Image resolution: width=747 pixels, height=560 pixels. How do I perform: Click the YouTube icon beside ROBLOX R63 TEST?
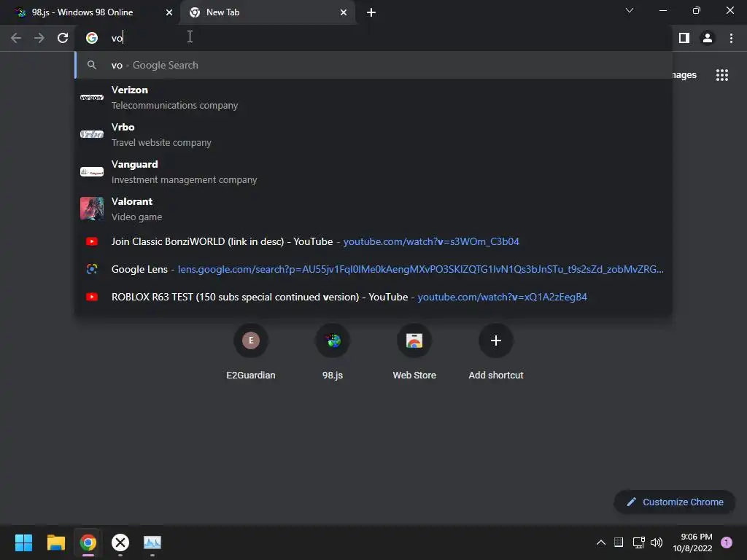coord(92,297)
